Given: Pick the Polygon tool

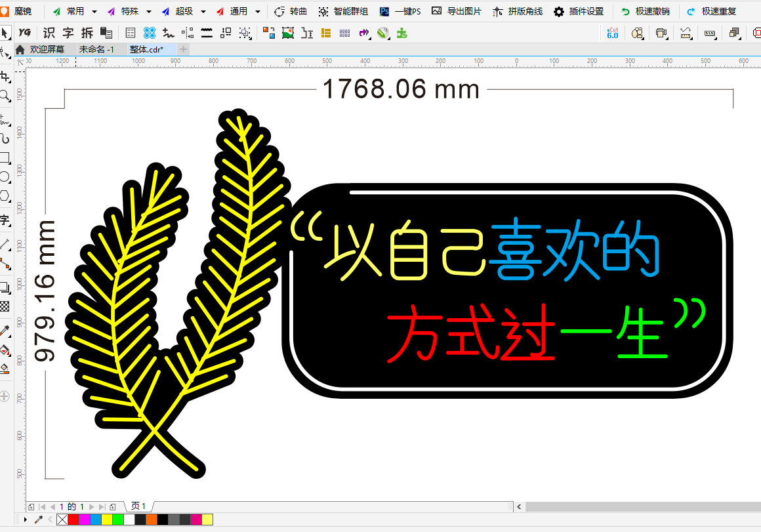Looking at the screenshot, I should point(5,195).
